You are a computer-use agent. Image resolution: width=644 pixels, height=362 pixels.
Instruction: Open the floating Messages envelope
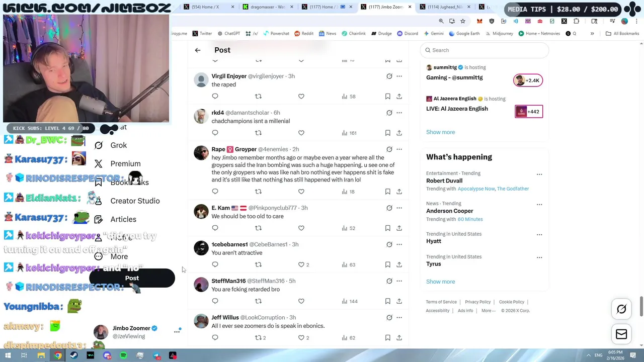pyautogui.click(x=621, y=334)
